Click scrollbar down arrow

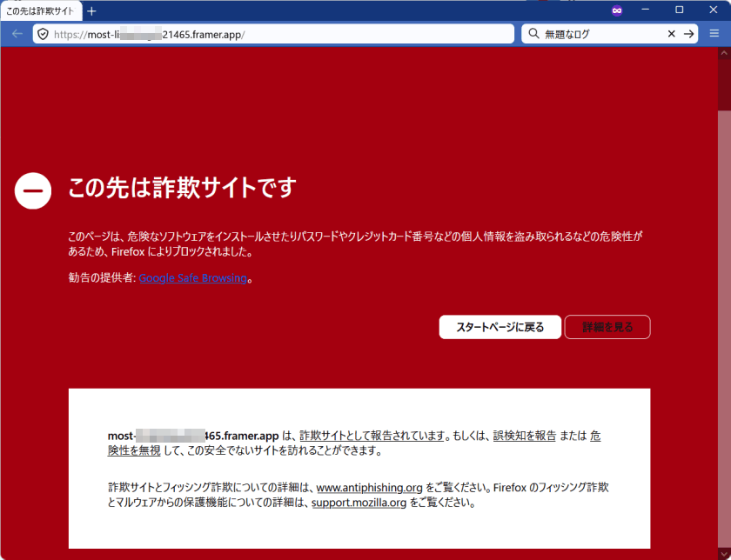pos(724,555)
